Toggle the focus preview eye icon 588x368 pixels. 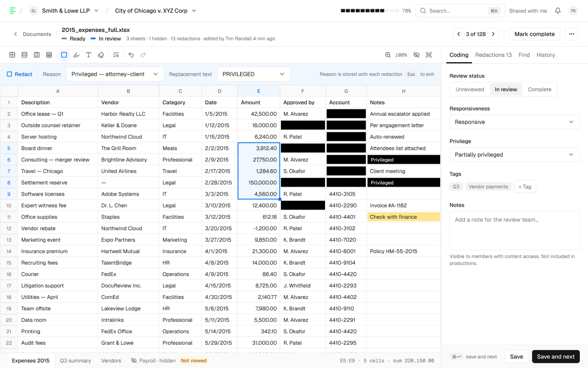click(429, 55)
